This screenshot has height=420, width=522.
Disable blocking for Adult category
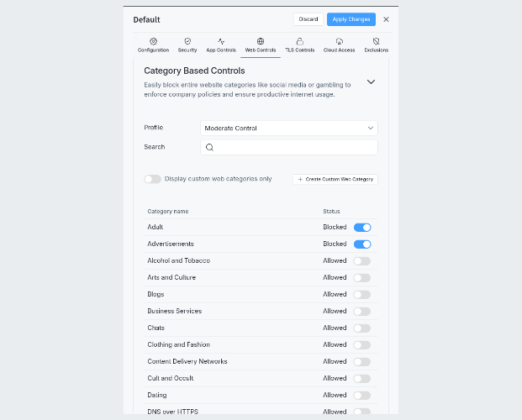click(x=362, y=228)
